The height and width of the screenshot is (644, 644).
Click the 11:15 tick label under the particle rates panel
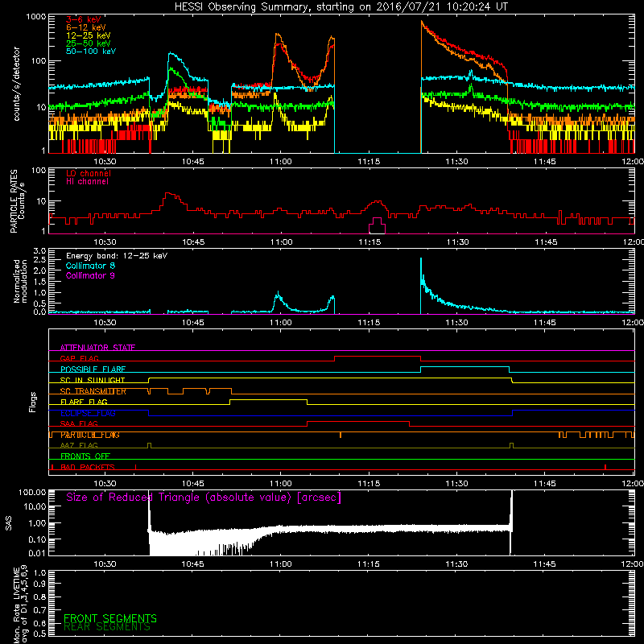[369, 242]
